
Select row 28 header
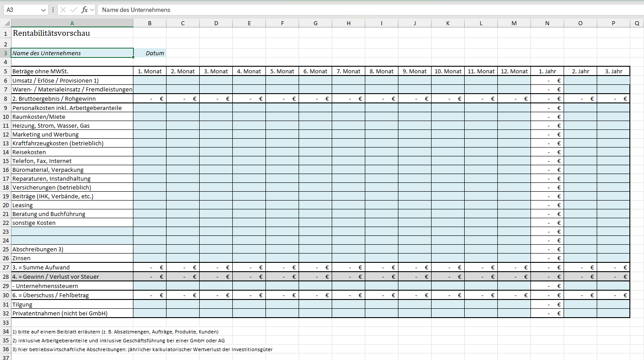(6, 277)
